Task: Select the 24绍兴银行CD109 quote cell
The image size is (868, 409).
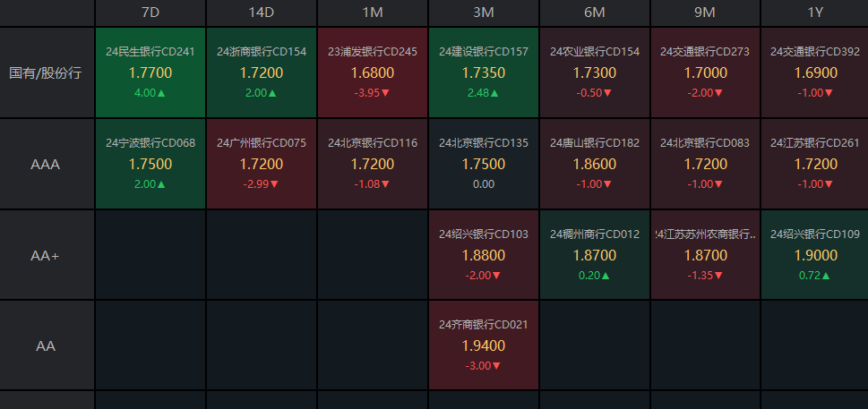Action: point(815,255)
